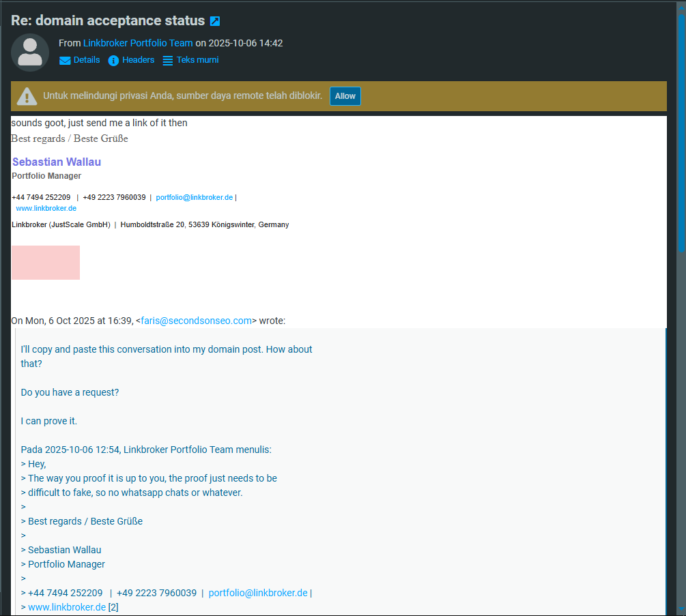
Task: Allow blocked remote resources
Action: click(345, 96)
